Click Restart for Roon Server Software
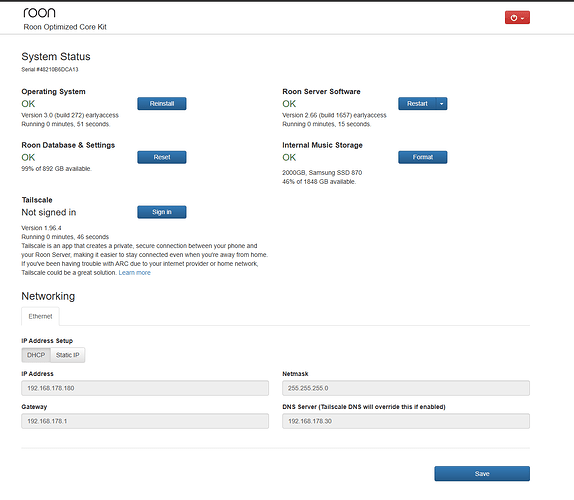 pos(417,104)
